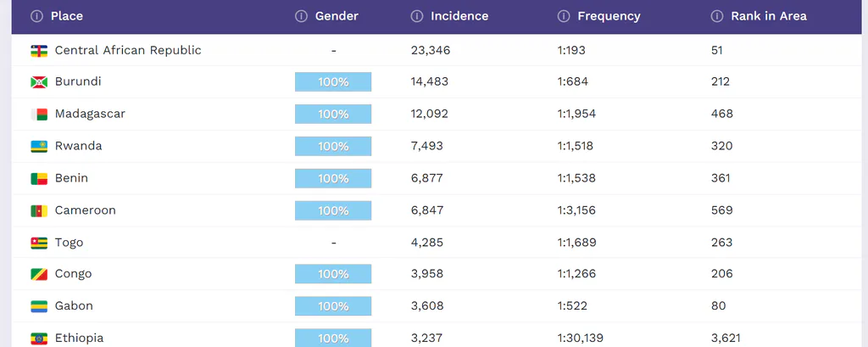Select rank value 569
The height and width of the screenshot is (347, 868).
click(722, 210)
